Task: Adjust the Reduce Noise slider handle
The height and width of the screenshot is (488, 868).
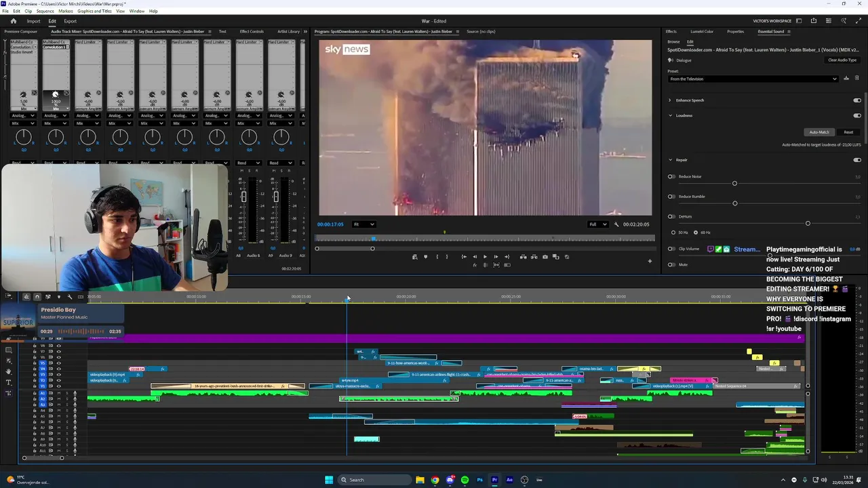Action: pyautogui.click(x=734, y=184)
